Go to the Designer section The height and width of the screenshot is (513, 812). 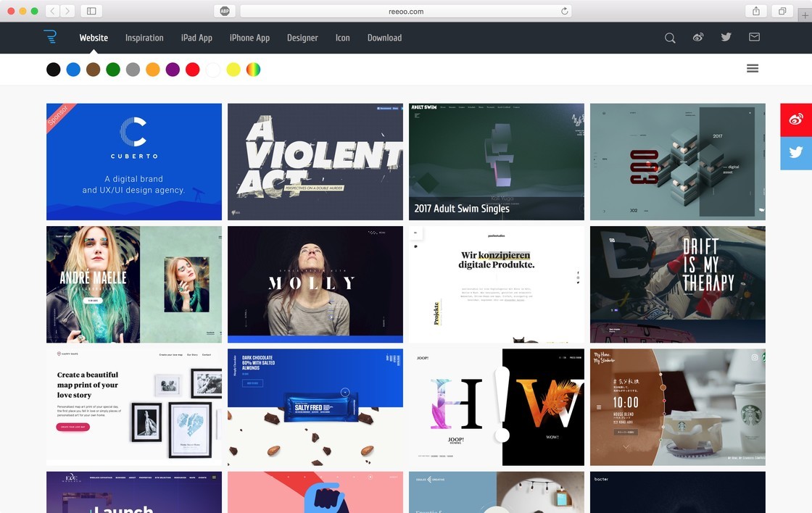302,38
